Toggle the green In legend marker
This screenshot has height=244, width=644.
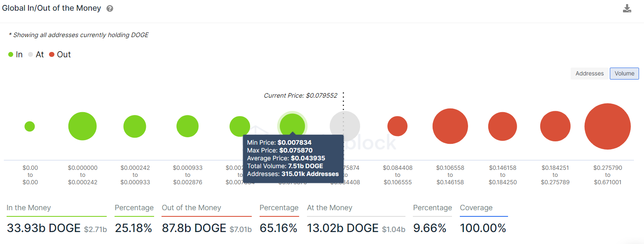[x=11, y=54]
